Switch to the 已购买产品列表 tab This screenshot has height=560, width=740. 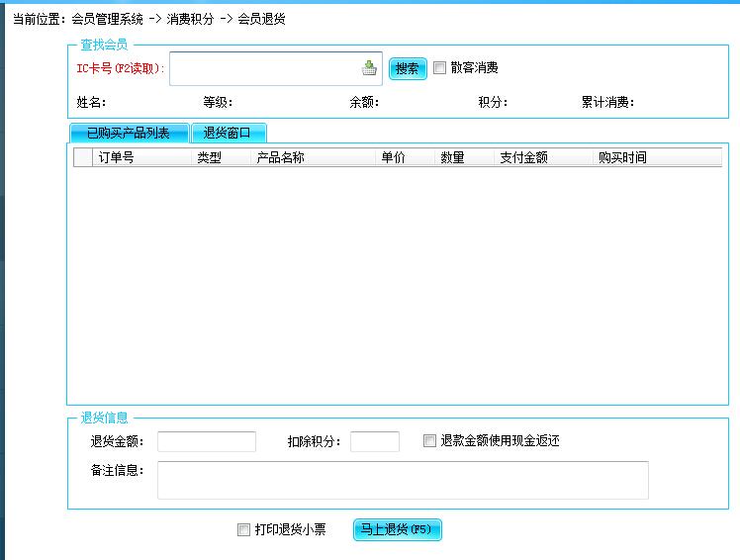(129, 133)
